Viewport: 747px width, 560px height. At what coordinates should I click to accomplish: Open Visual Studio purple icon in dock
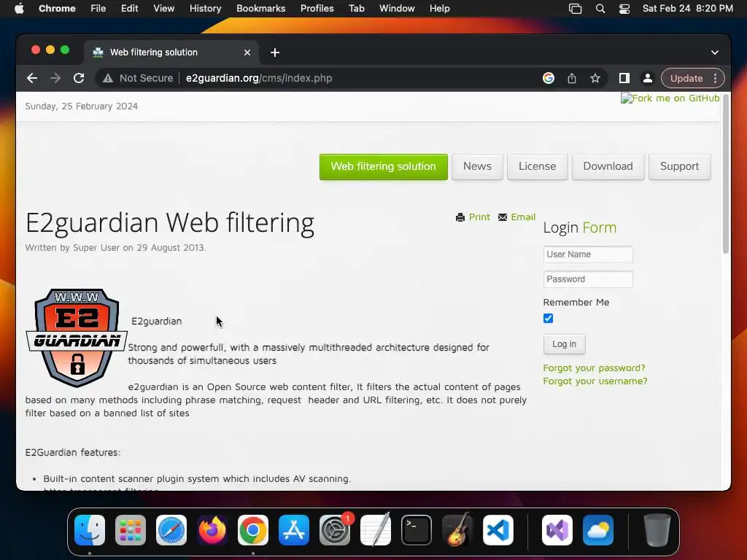(557, 530)
